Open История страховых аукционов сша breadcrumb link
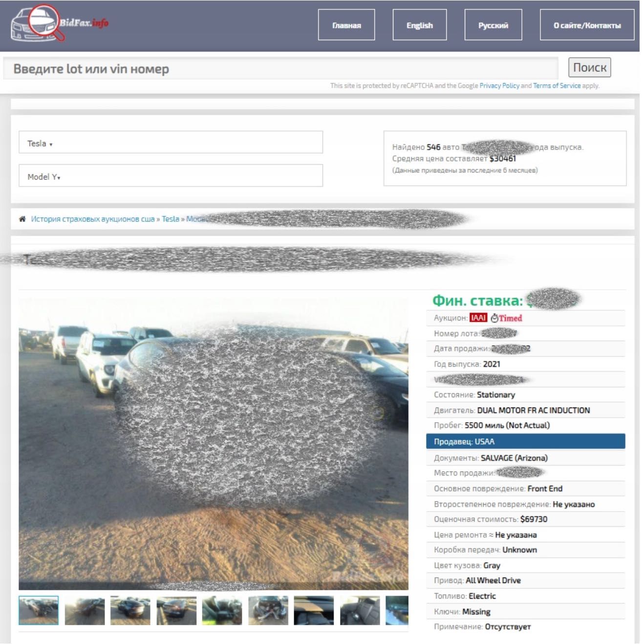Viewport: 644px width, 644px height. click(92, 219)
